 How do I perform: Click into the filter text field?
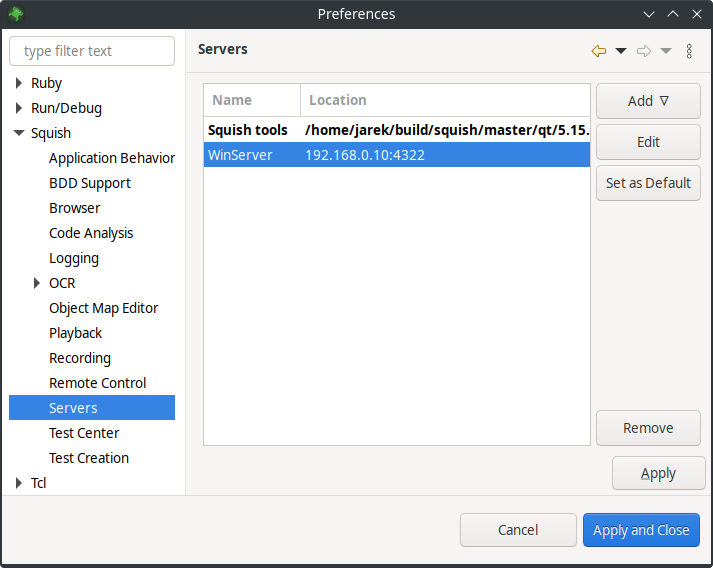click(x=92, y=51)
